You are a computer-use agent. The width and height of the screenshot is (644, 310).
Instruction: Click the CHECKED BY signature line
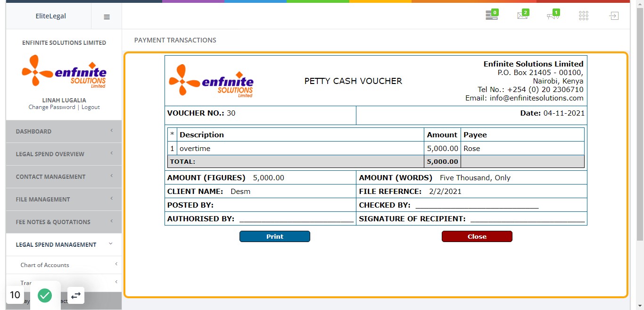pos(477,207)
